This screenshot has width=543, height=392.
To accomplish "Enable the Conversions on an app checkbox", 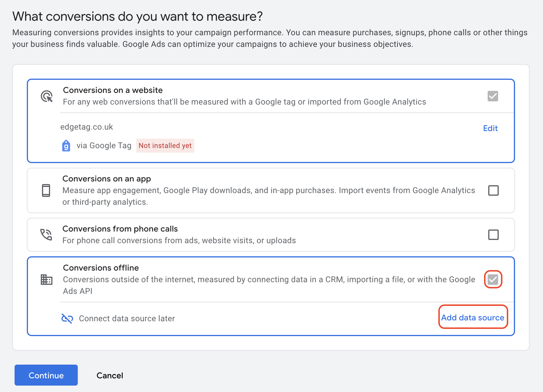I will click(493, 190).
